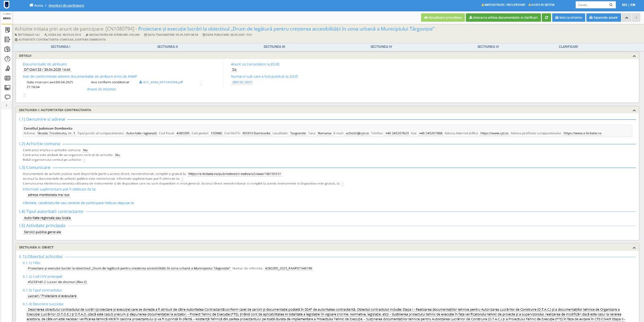This screenshot has width=644, height=322.
Task: Click Tipareste anunt button
Action: [x=603, y=18]
